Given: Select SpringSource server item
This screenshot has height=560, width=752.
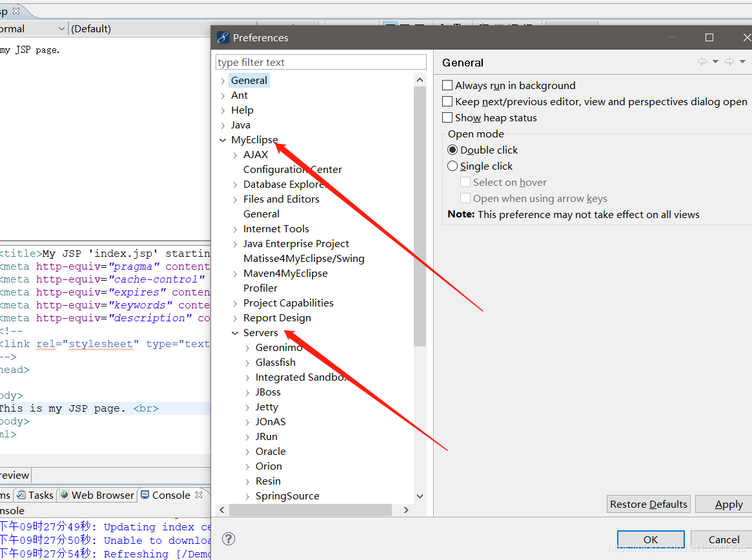Looking at the screenshot, I should coord(287,496).
